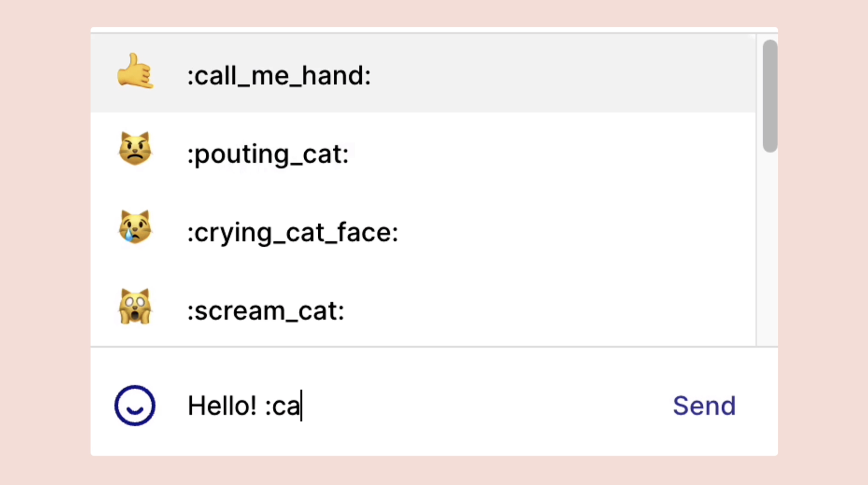Insert the :scream_cat: shortcode suggestion

(266, 311)
